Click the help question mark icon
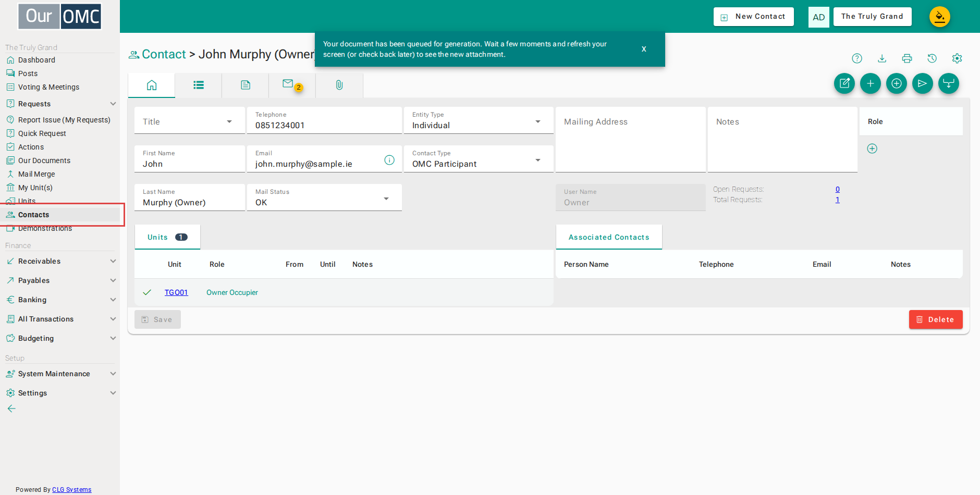980x495 pixels. 857,58
